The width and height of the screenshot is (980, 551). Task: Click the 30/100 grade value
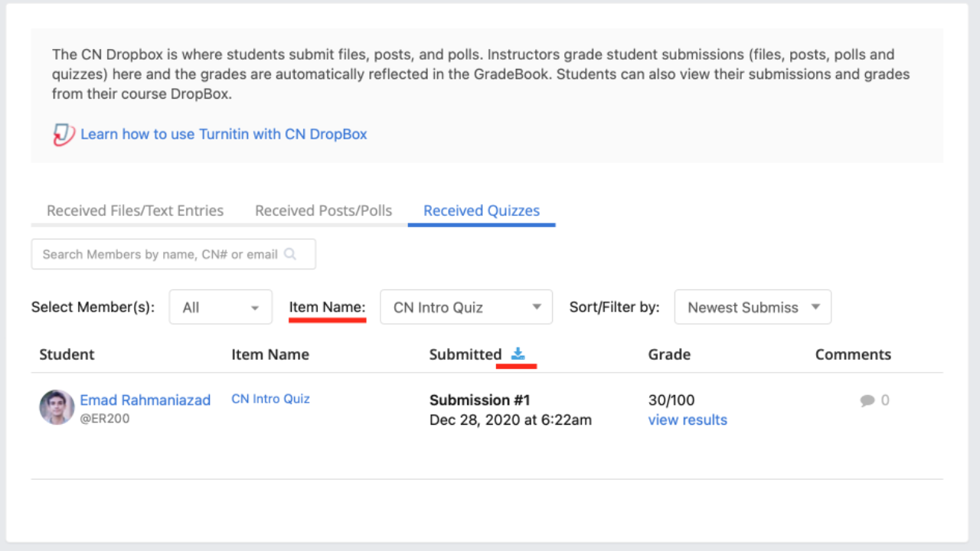[x=671, y=400]
